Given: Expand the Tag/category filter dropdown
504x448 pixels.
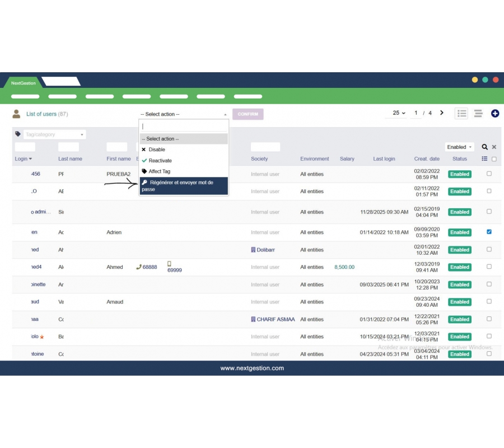Looking at the screenshot, I should [x=55, y=135].
